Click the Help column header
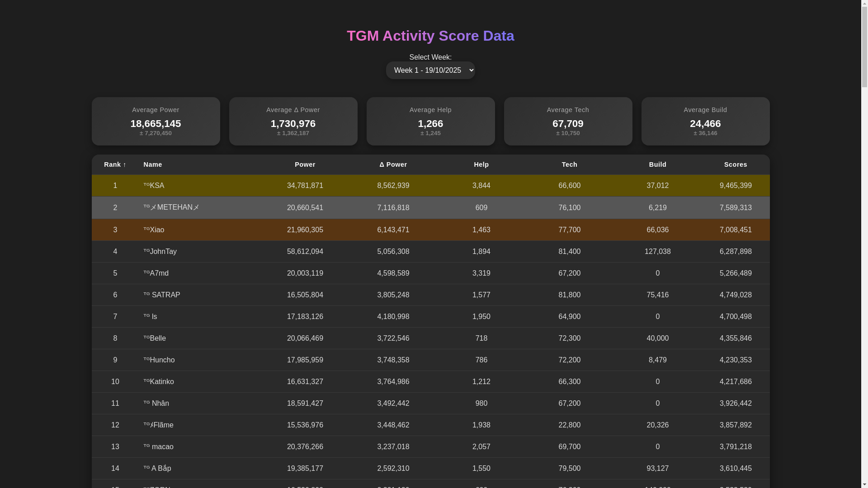This screenshot has height=488, width=868. 481,165
